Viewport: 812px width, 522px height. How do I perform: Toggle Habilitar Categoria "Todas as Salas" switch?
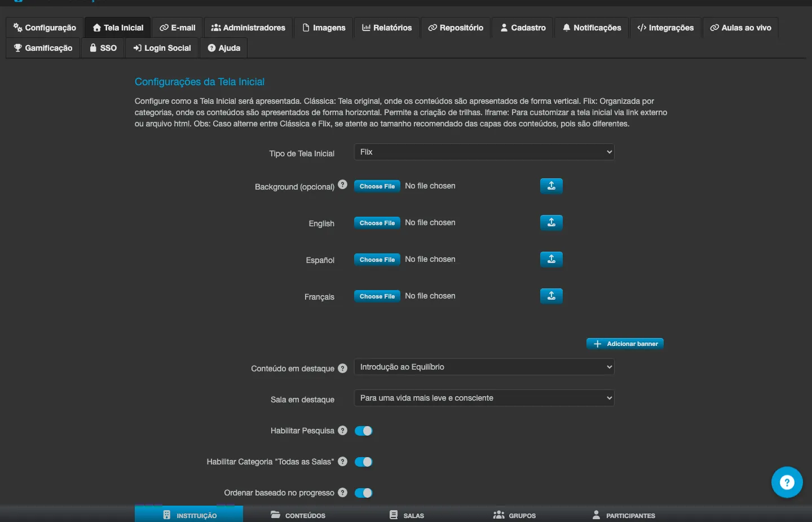[364, 462]
